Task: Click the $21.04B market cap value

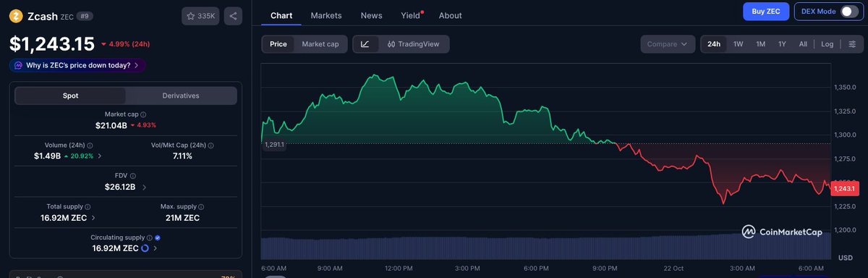Action: (111, 125)
